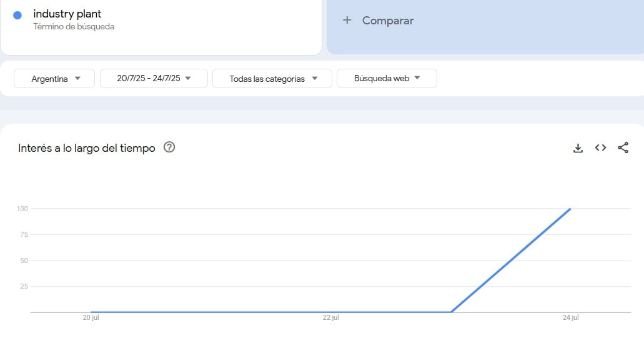Click the 75 y-axis label

coord(24,234)
